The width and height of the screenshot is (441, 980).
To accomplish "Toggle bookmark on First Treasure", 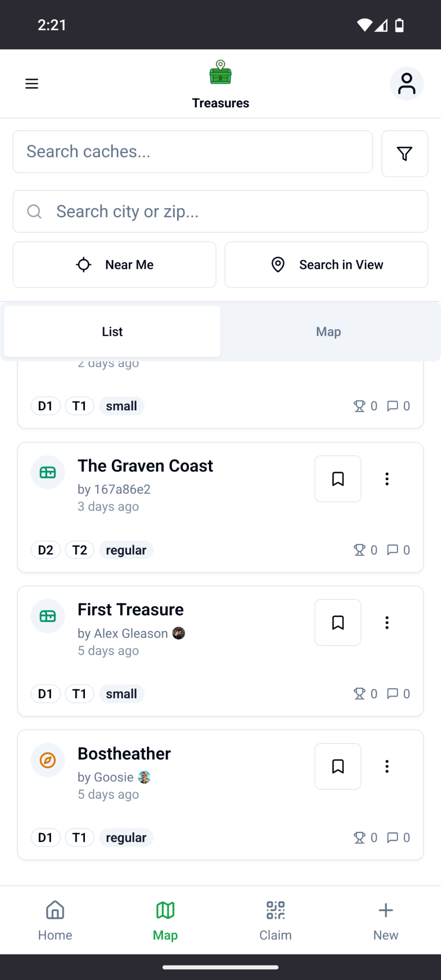I will pos(338,623).
